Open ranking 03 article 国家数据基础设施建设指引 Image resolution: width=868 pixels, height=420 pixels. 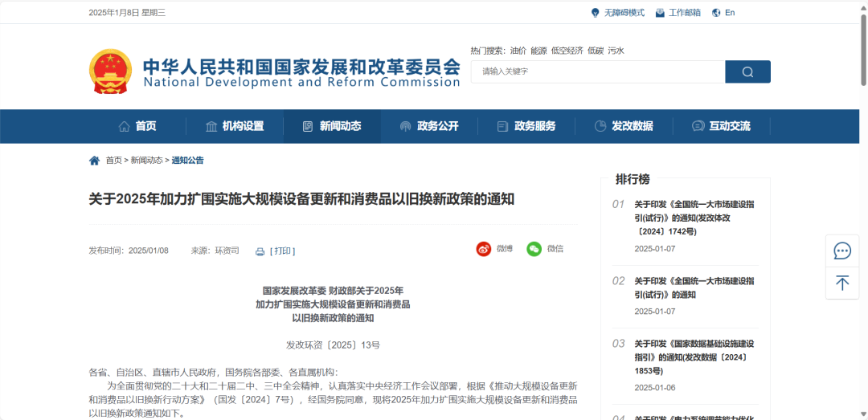coord(694,357)
